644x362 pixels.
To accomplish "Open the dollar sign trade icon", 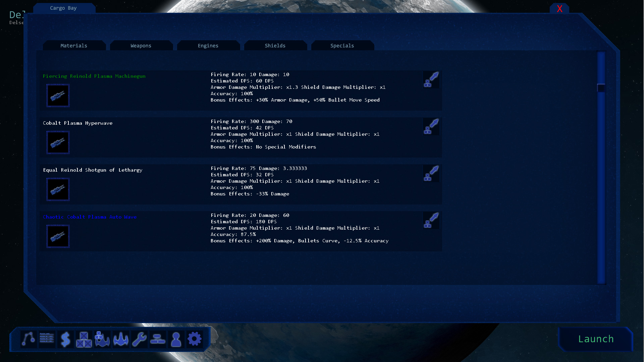I will tap(65, 339).
